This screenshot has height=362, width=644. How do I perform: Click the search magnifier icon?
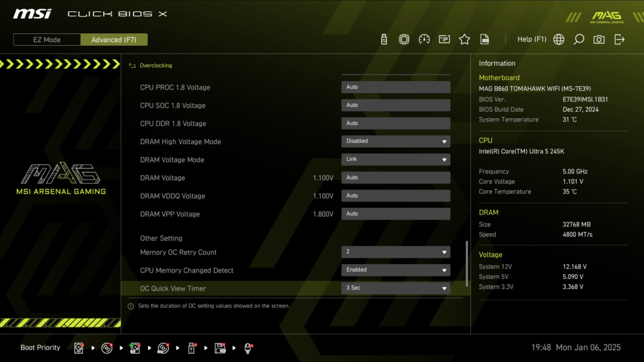tap(579, 38)
